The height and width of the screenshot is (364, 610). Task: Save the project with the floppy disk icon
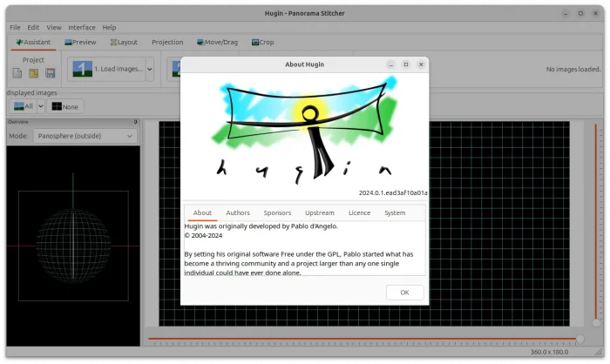[x=51, y=73]
